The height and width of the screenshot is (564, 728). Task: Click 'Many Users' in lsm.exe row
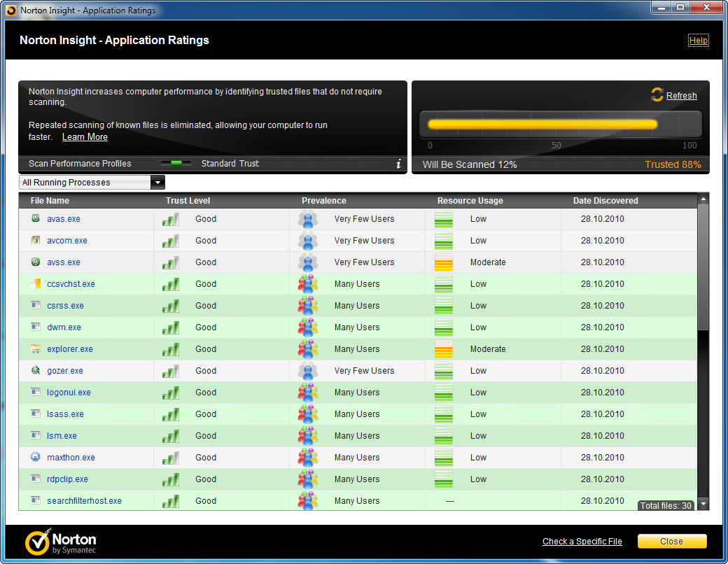[x=357, y=436]
